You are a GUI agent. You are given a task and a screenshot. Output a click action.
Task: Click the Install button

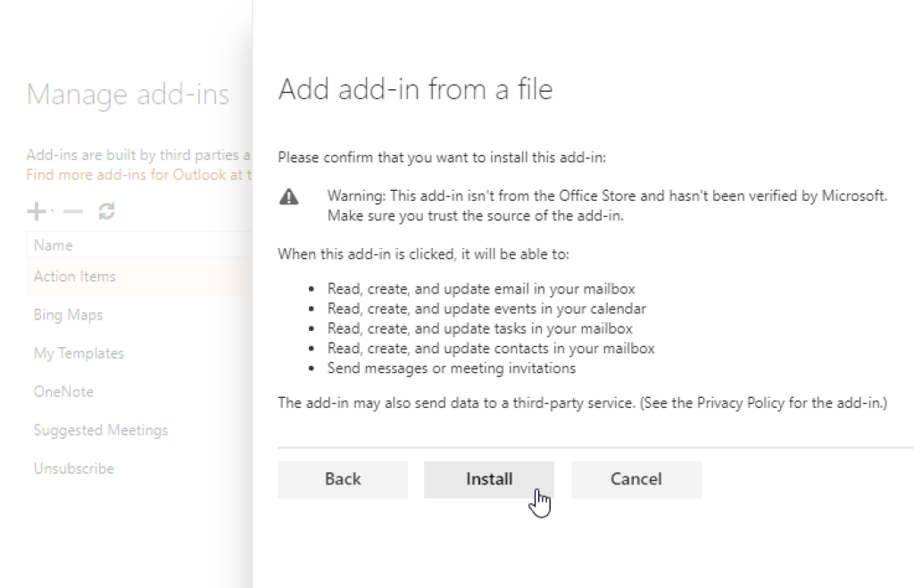tap(488, 479)
